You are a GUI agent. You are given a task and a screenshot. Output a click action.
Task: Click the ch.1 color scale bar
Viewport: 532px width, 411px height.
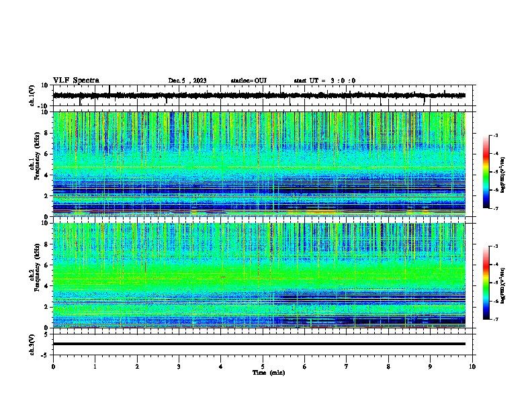486,172
